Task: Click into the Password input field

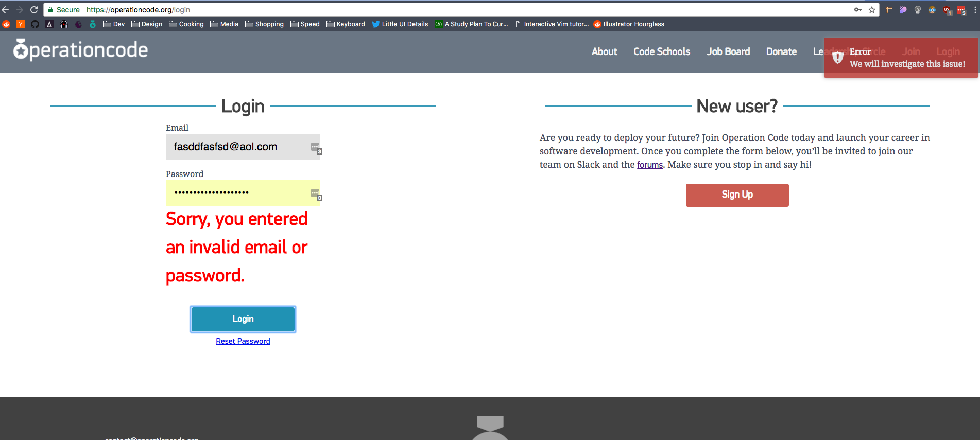Action: tap(243, 192)
